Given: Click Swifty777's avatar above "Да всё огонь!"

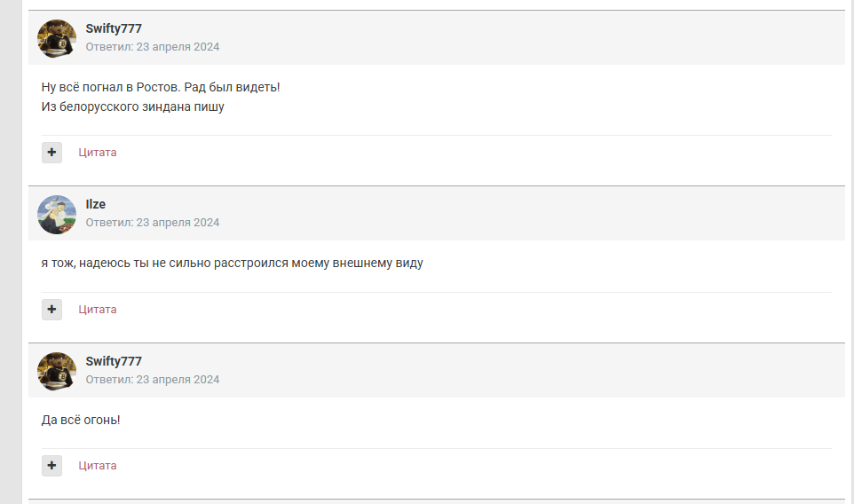Looking at the screenshot, I should [57, 371].
